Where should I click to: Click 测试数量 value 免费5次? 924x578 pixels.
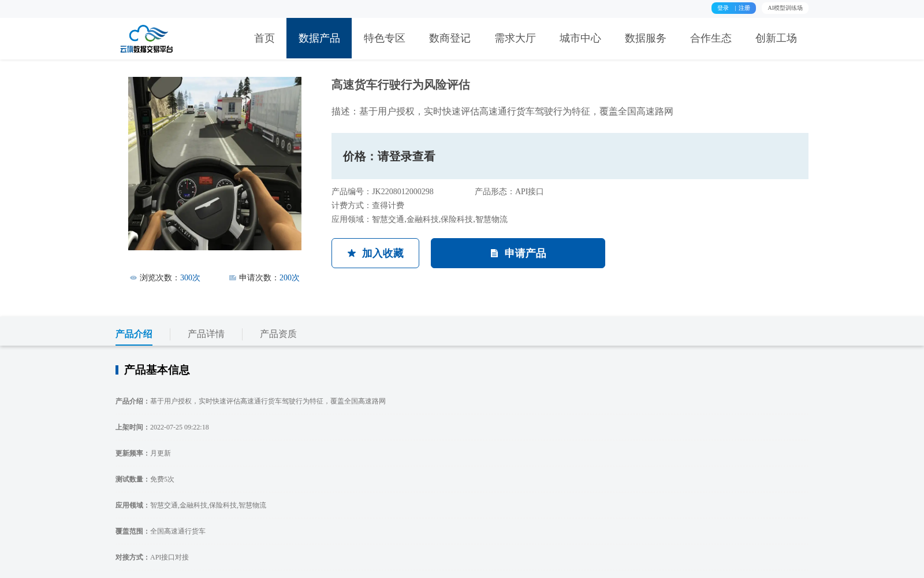162,479
